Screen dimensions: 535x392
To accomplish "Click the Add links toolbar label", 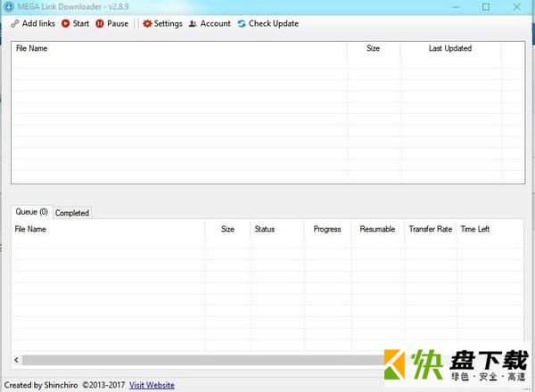I will [38, 23].
